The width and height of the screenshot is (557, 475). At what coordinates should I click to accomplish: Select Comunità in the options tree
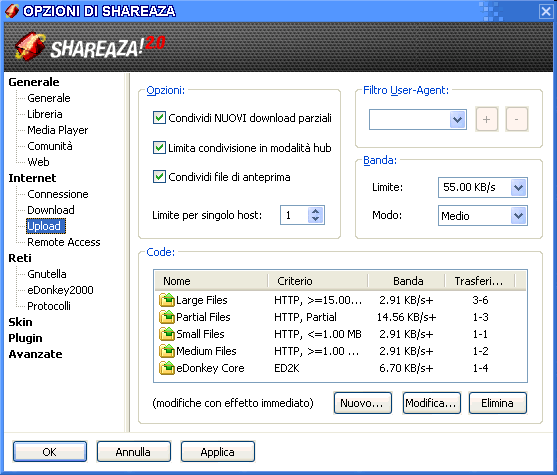(x=50, y=146)
